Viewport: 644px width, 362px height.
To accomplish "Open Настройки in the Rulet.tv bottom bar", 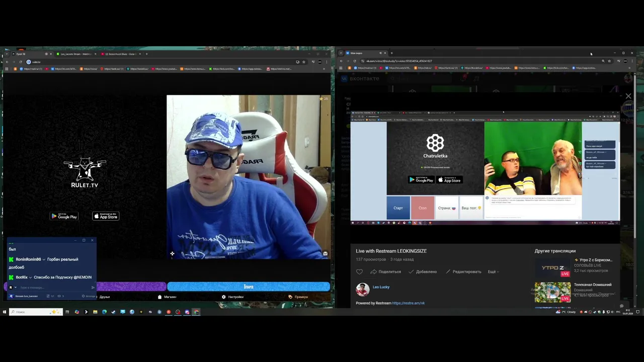I will tap(233, 297).
